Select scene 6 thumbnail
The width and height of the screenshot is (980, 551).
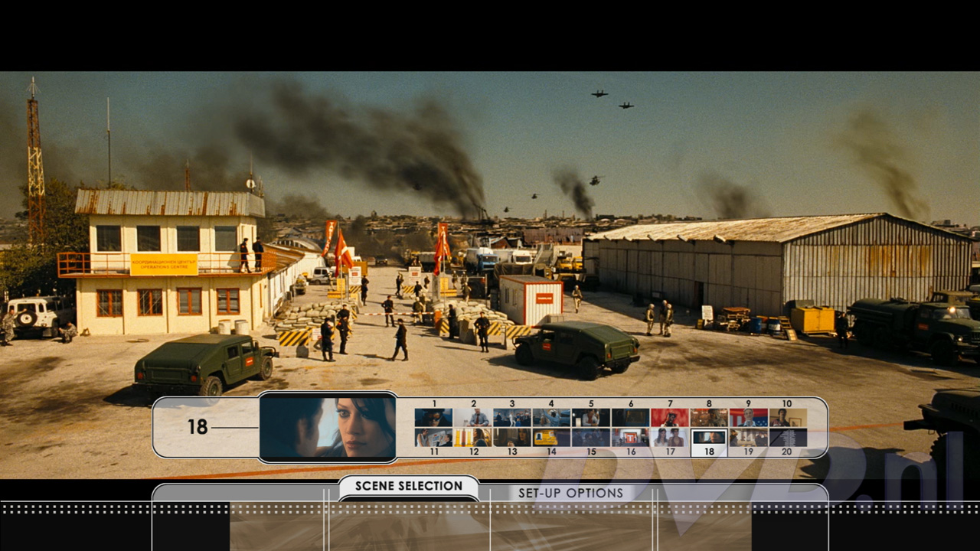tap(630, 417)
